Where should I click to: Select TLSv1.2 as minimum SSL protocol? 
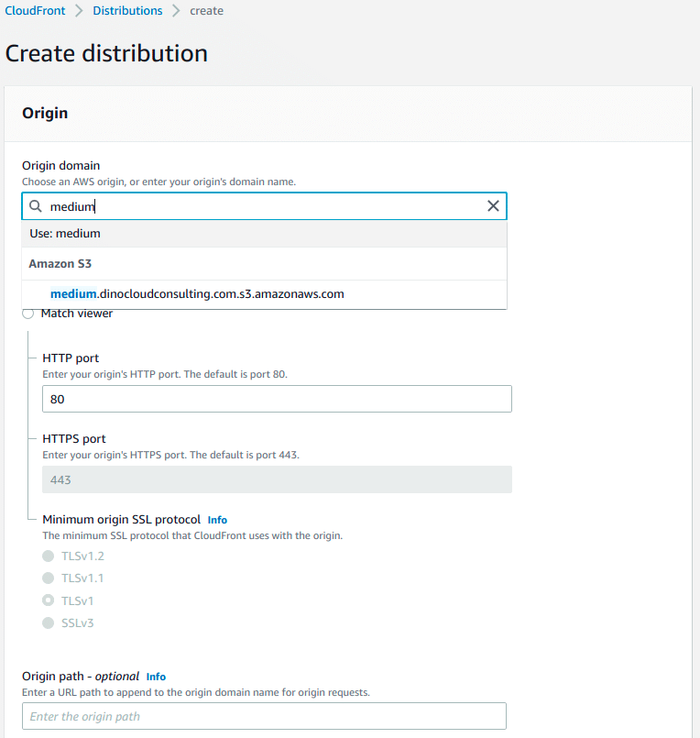49,556
